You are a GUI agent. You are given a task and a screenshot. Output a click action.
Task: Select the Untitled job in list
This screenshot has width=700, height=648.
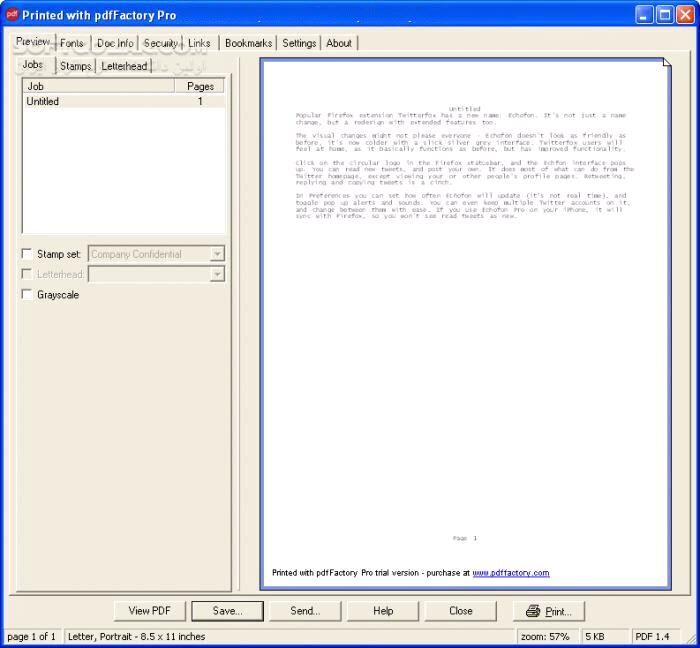[43, 101]
